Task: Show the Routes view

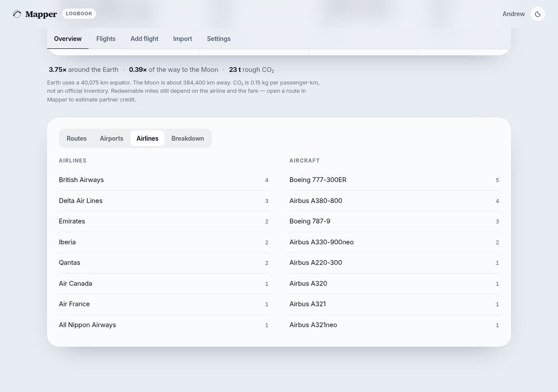Action: tap(77, 138)
